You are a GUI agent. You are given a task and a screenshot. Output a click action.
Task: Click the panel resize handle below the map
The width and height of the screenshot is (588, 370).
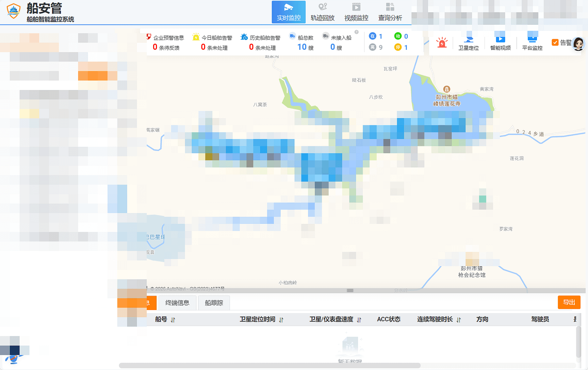click(x=350, y=291)
